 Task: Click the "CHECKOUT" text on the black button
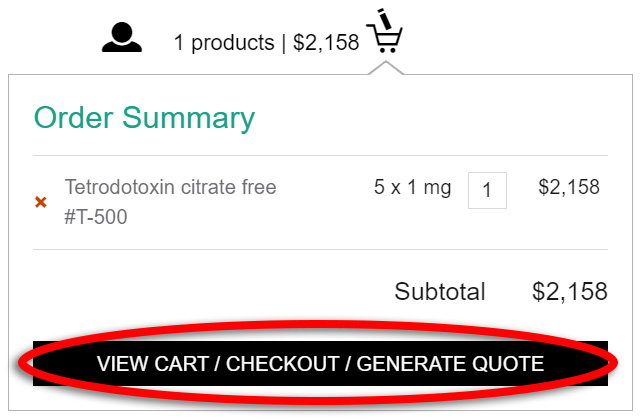282,364
